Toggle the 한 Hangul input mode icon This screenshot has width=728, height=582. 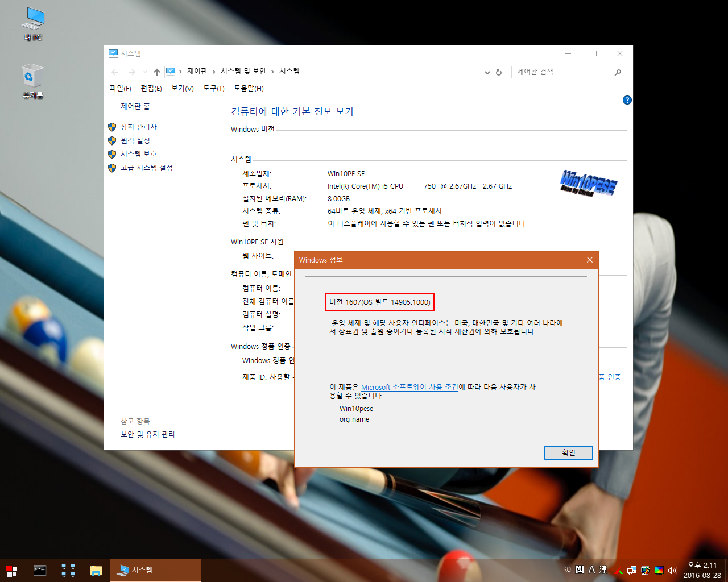click(580, 569)
